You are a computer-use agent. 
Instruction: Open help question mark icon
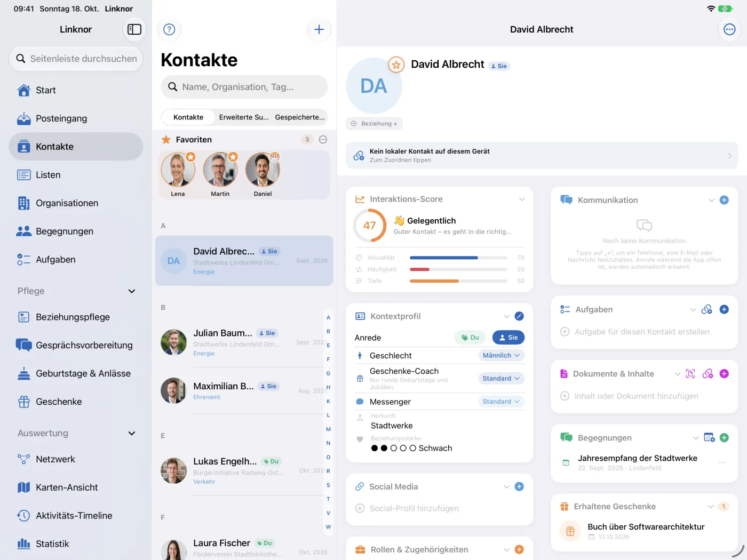pyautogui.click(x=169, y=29)
